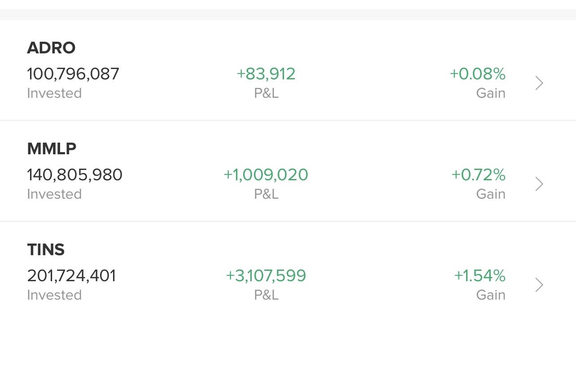The height and width of the screenshot is (392, 576).
Task: Expand ADRO row chevron arrow
Action: pyautogui.click(x=540, y=83)
